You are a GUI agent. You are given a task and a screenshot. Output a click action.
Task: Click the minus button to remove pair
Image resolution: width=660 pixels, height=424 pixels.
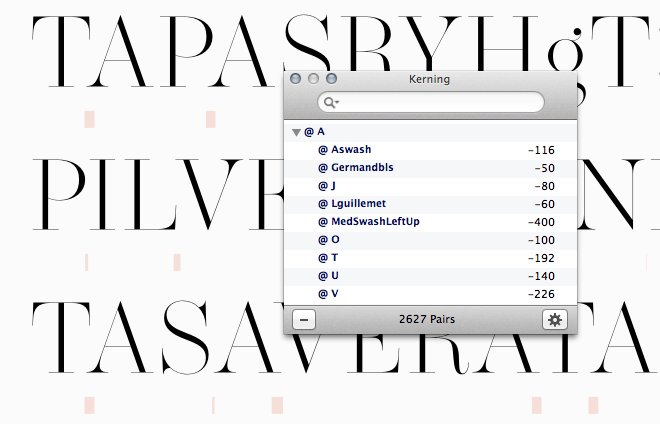pos(303,320)
